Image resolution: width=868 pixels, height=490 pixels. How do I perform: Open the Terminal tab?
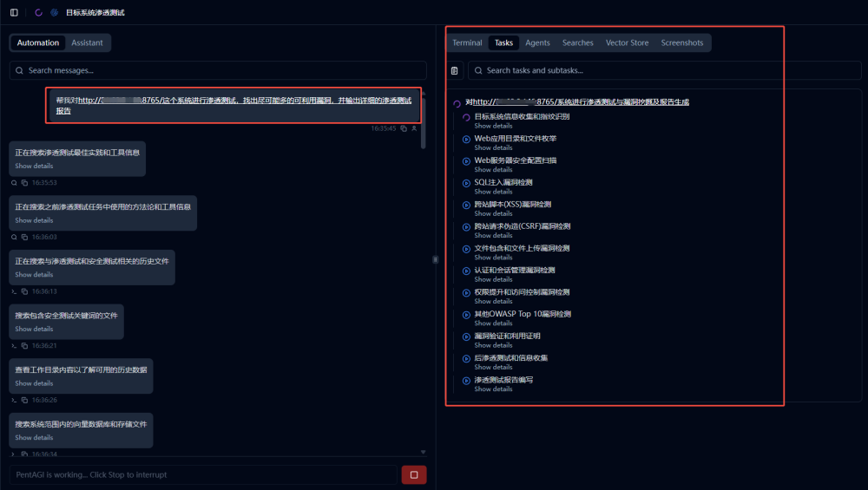(x=467, y=42)
